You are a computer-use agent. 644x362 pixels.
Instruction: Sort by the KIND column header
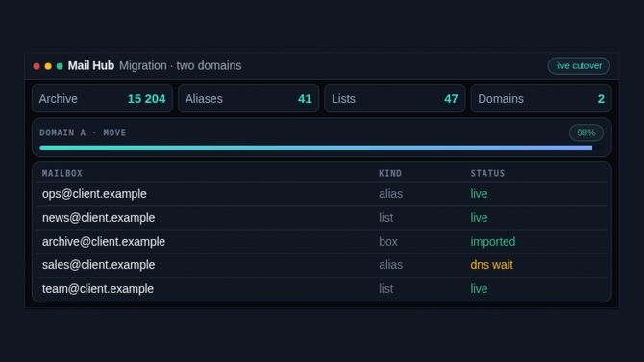pyautogui.click(x=390, y=173)
